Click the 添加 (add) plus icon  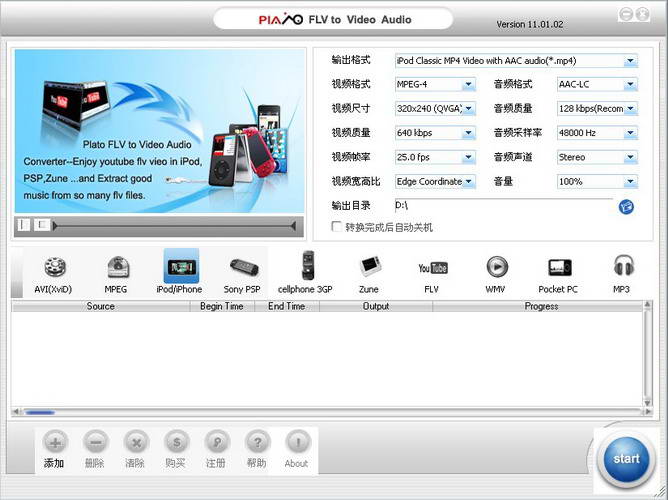[x=55, y=443]
